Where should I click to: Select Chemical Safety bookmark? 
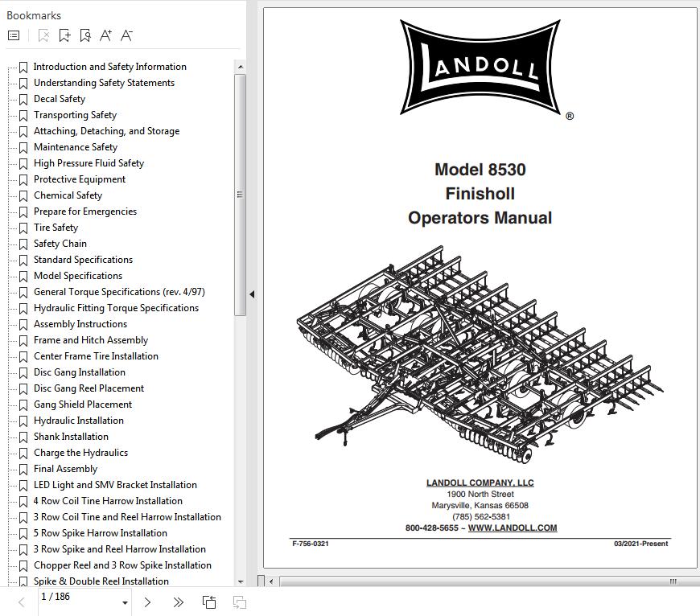(x=68, y=195)
